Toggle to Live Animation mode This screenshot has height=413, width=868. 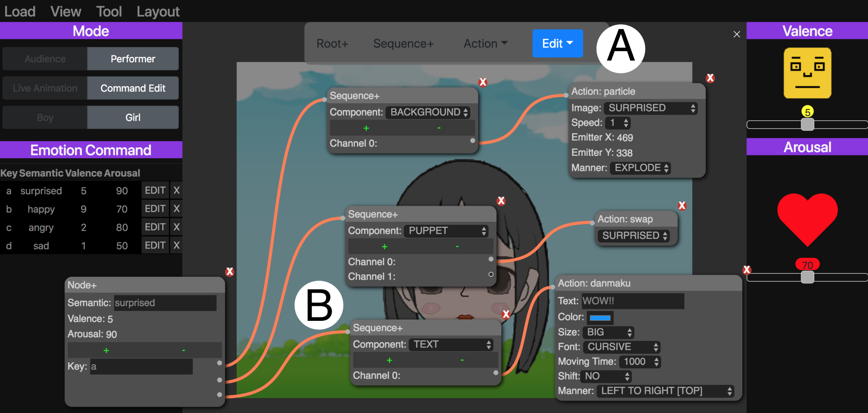(45, 88)
